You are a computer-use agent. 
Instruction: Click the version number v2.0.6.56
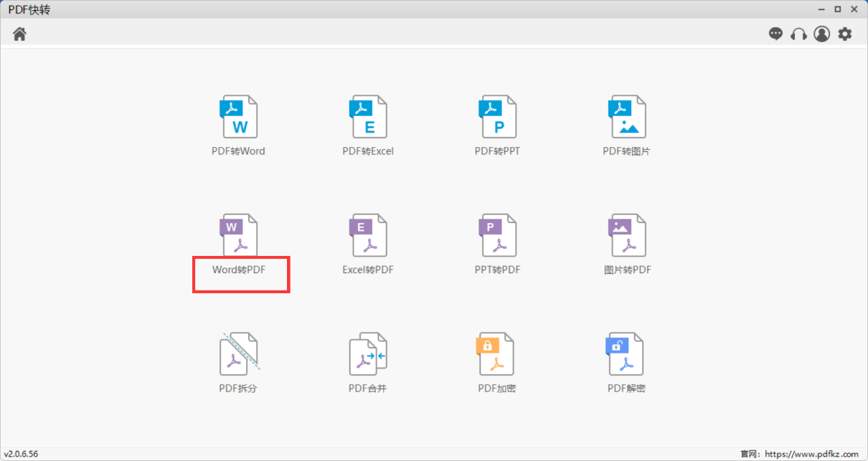[21, 455]
